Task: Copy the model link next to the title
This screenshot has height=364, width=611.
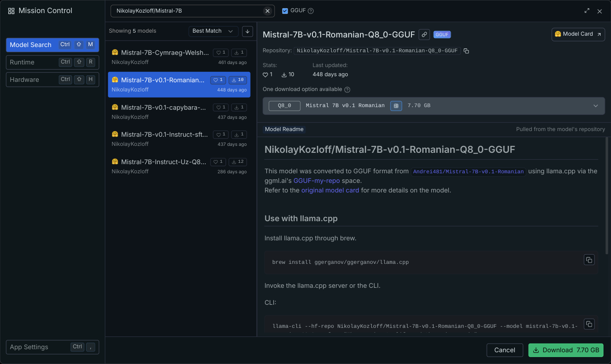Action: (424, 34)
